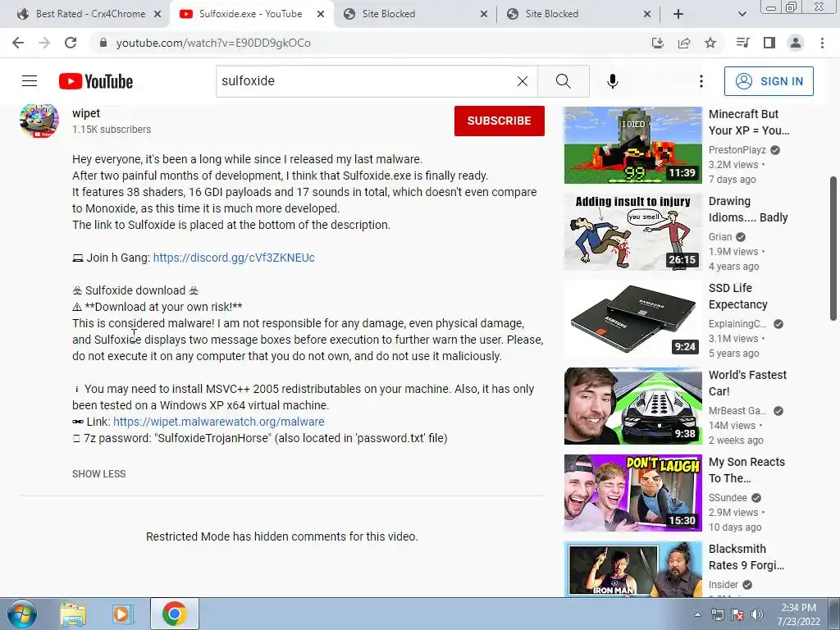Click the SUBSCRIBE button
840x630 pixels.
[x=500, y=121]
